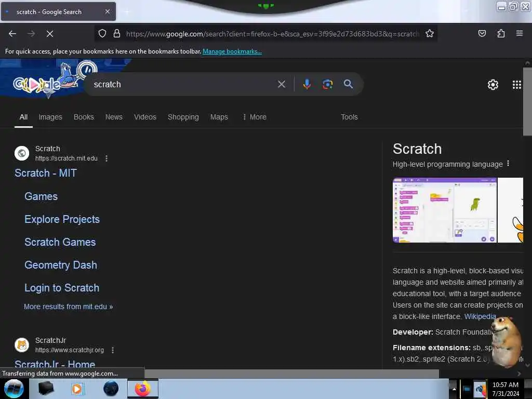The image size is (532, 399).
Task: Click the forward navigation arrow
Action: pyautogui.click(x=31, y=34)
